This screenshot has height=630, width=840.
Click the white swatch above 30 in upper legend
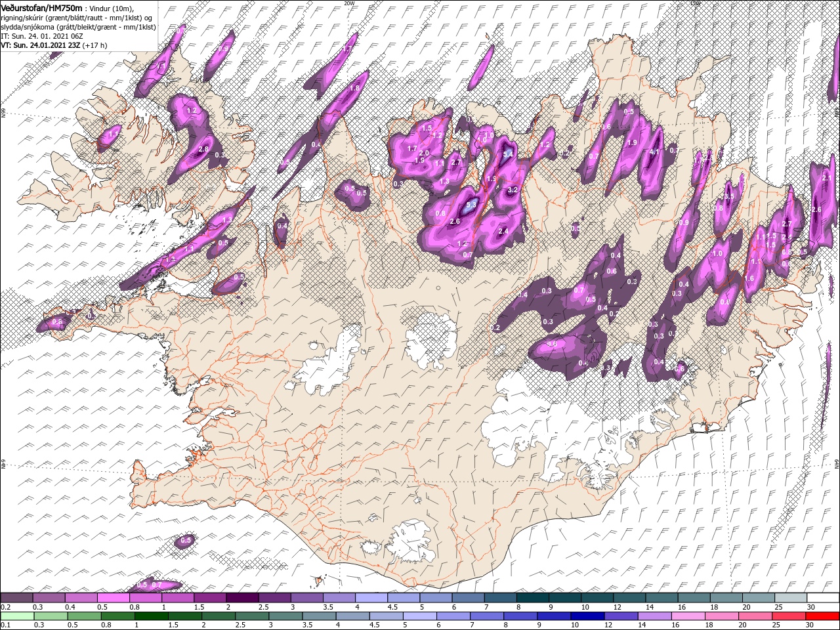pos(823,598)
